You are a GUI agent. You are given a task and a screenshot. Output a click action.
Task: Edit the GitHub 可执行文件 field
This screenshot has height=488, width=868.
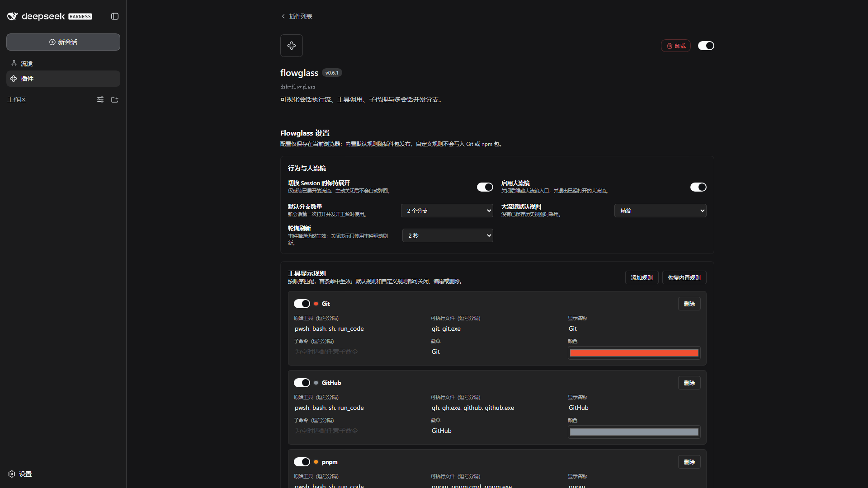(x=497, y=408)
